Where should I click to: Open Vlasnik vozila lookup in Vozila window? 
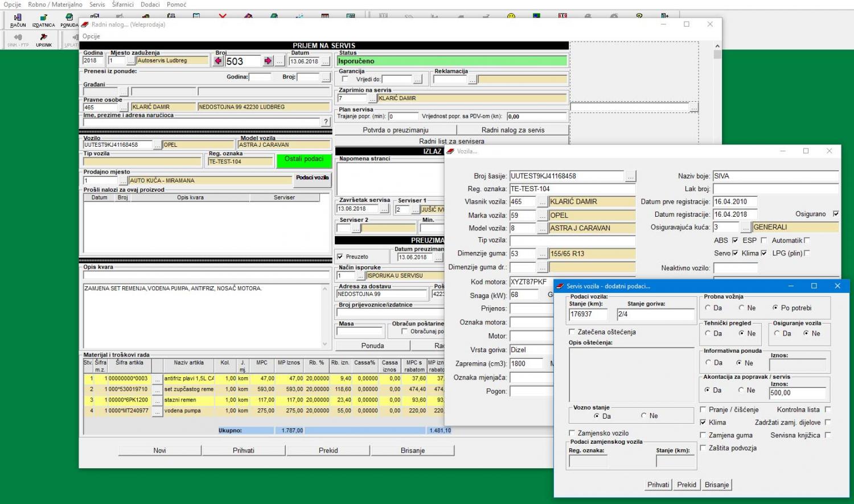point(543,202)
